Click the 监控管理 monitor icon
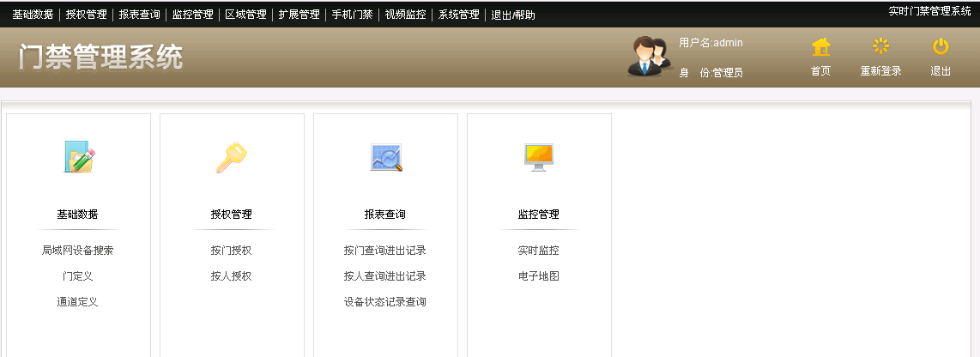Viewport: 980px width, 357px height. pos(539,155)
